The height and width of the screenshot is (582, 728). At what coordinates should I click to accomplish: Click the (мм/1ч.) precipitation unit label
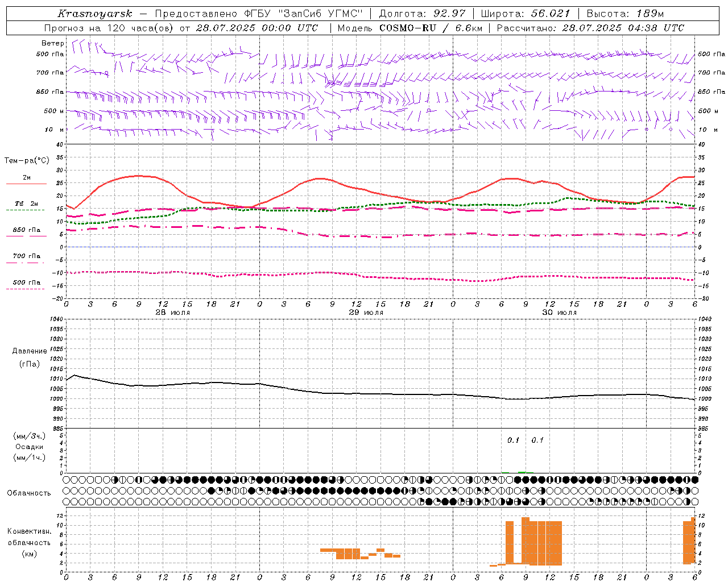pyautogui.click(x=30, y=458)
